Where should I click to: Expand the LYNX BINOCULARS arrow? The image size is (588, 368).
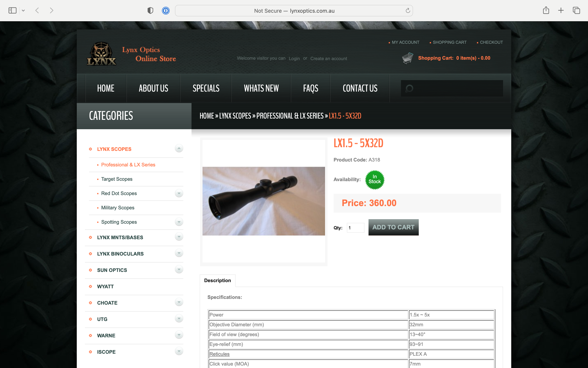(179, 253)
